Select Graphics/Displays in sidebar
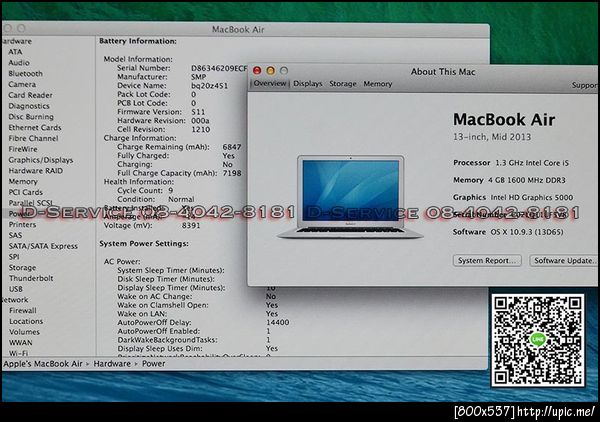This screenshot has height=422, width=600. pyautogui.click(x=41, y=160)
